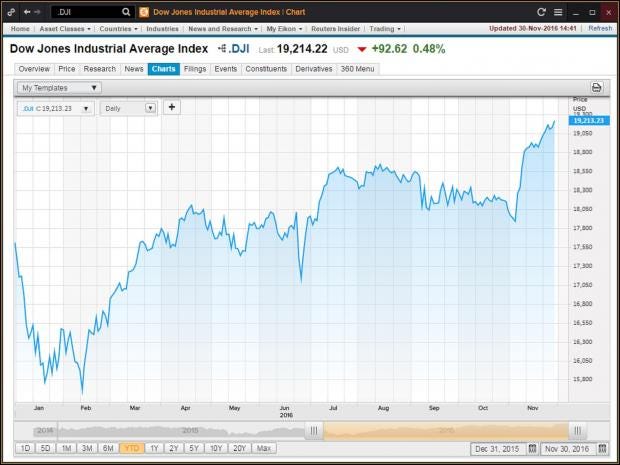Open Reuters Insider menu item
Image resolution: width=620 pixels, height=465 pixels.
tap(335, 29)
